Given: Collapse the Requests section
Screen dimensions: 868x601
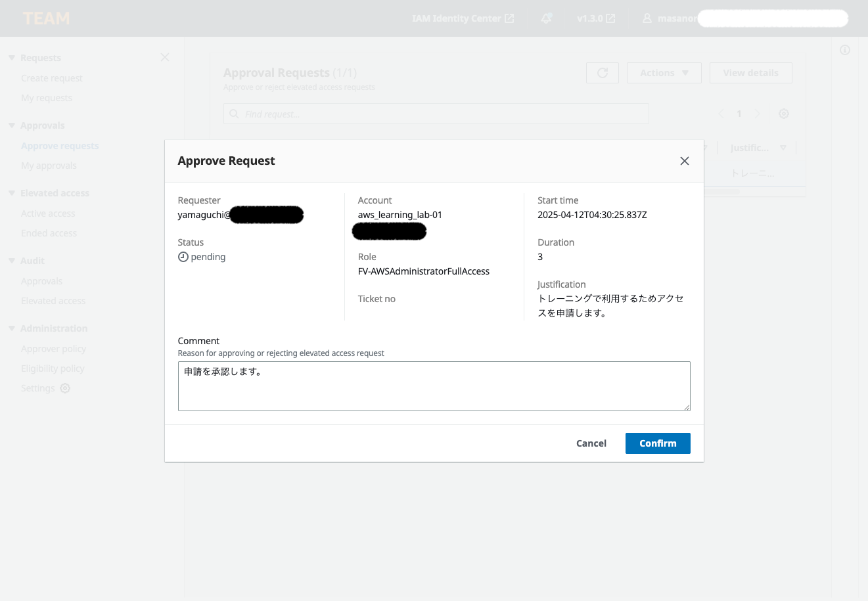Looking at the screenshot, I should [x=12, y=58].
